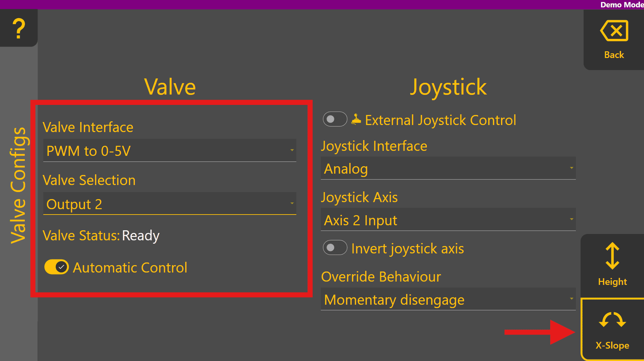Enable the External Joystick Control toggle

coord(335,119)
